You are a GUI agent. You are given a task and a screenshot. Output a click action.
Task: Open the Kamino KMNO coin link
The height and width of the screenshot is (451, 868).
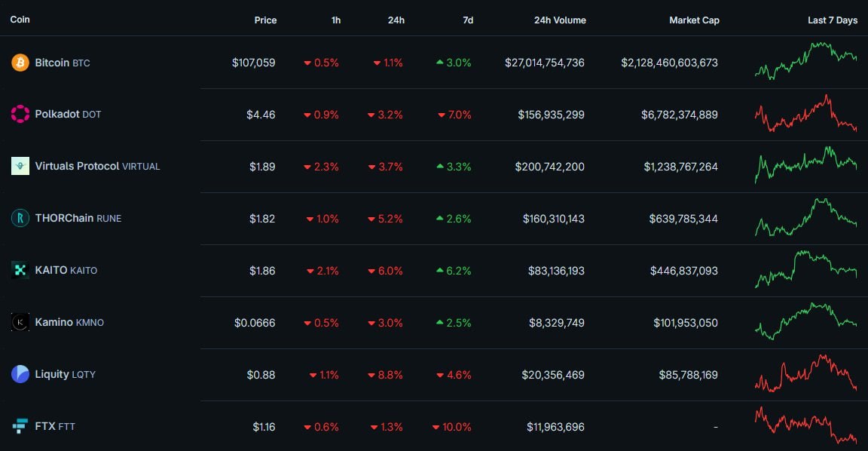point(69,323)
